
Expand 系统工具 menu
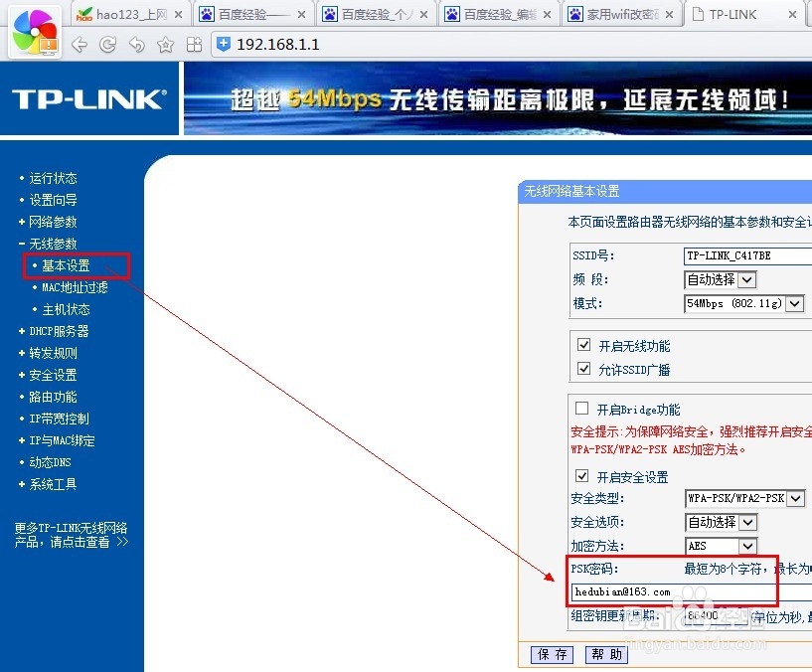click(x=53, y=484)
